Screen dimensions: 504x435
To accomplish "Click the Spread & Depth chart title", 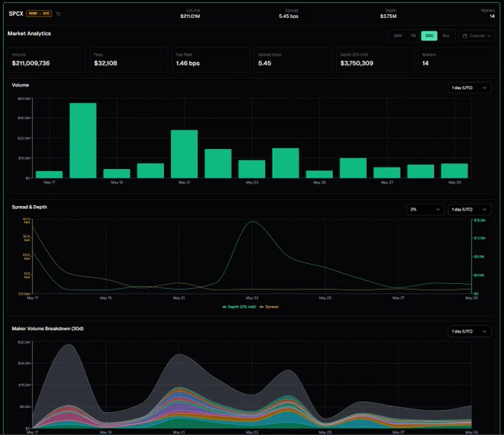I will (29, 207).
